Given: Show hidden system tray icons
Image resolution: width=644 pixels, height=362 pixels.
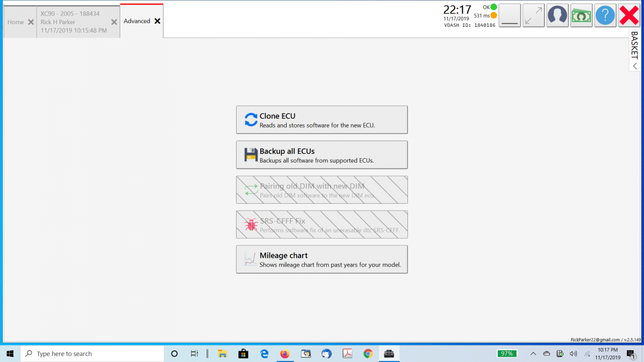Looking at the screenshot, I should [x=533, y=353].
